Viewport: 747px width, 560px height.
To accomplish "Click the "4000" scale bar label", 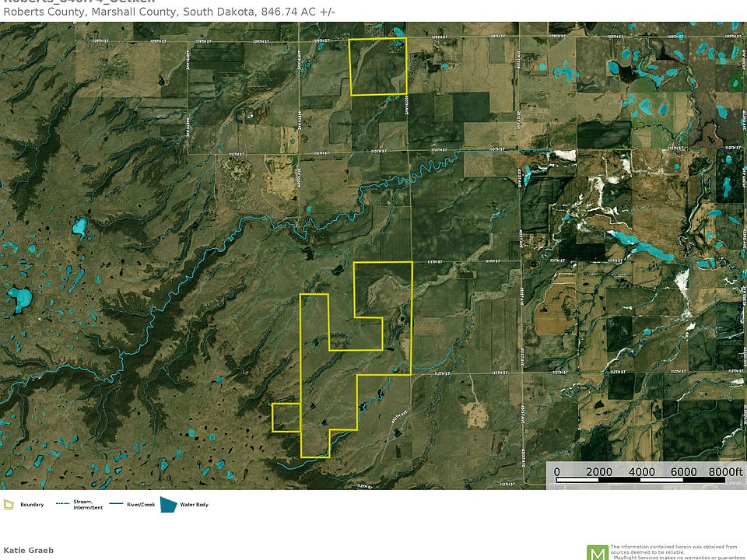I will [x=642, y=471].
